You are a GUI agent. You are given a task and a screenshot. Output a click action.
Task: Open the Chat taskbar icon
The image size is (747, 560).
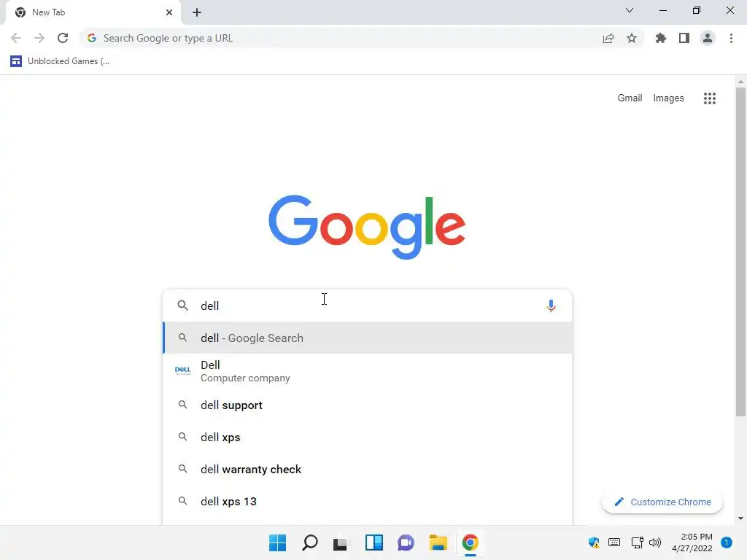click(x=406, y=542)
